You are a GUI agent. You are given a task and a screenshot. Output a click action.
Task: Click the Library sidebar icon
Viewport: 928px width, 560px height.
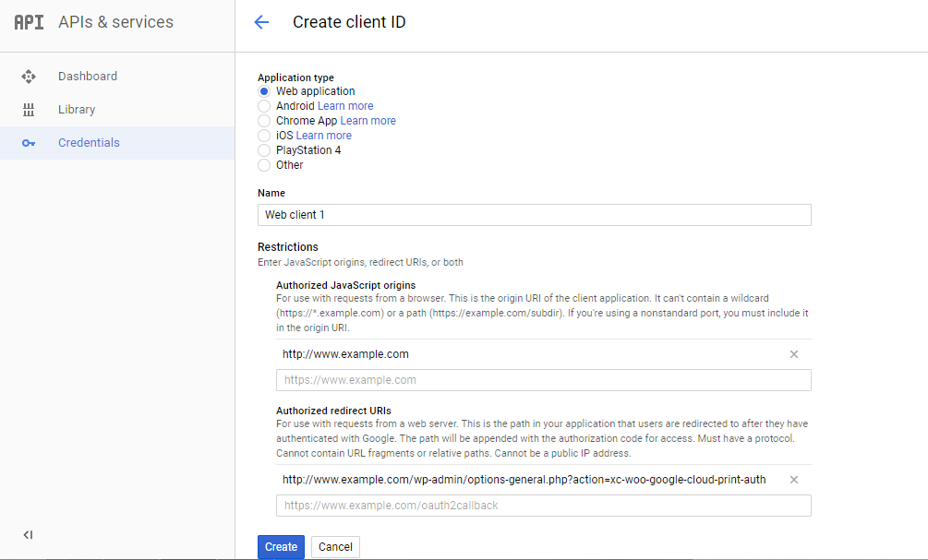point(29,110)
